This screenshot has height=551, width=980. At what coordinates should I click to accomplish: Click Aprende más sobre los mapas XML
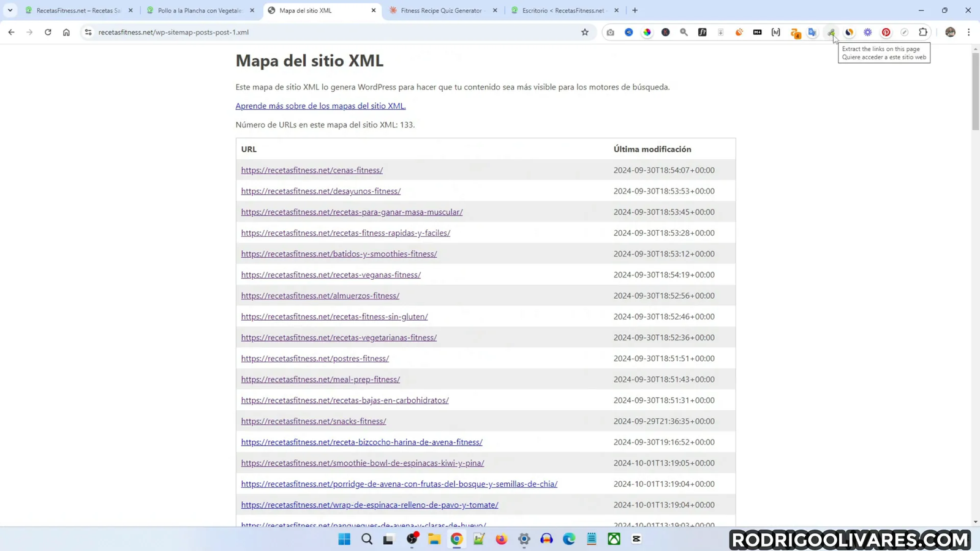click(x=320, y=105)
